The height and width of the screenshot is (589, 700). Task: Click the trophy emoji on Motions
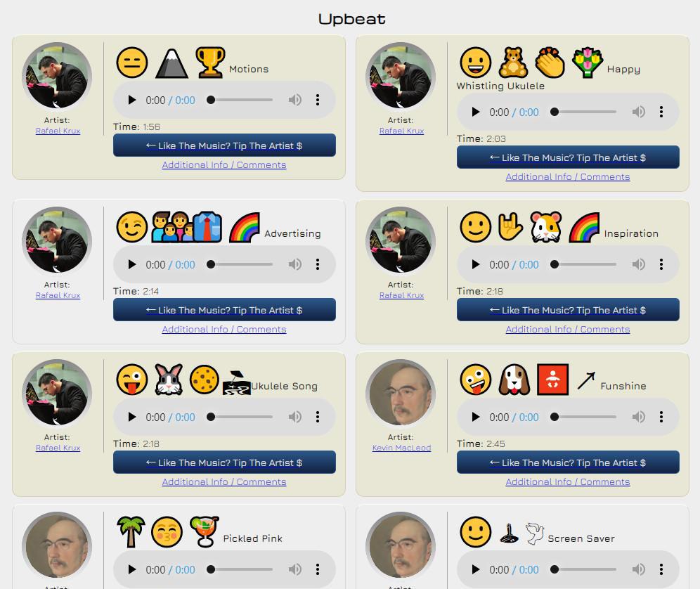210,63
